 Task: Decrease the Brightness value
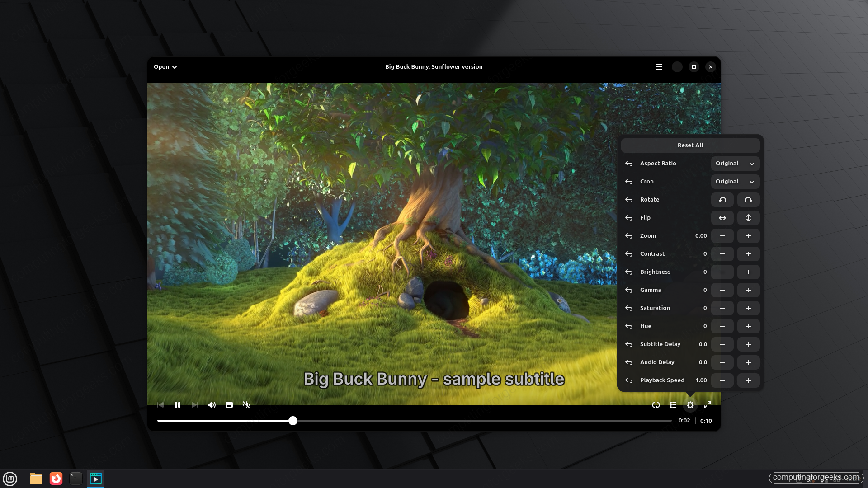[722, 272]
